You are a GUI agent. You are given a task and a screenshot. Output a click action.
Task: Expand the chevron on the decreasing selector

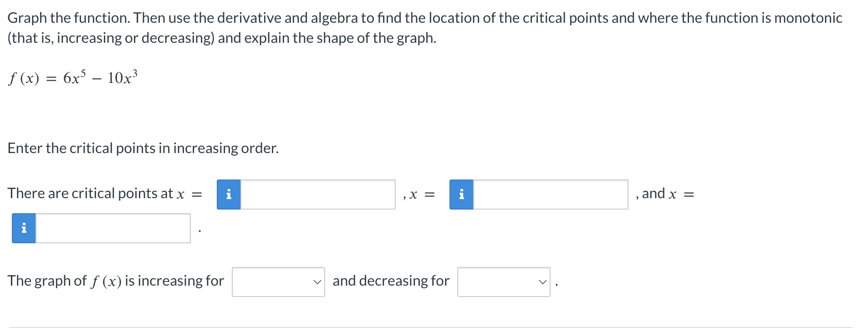click(543, 282)
